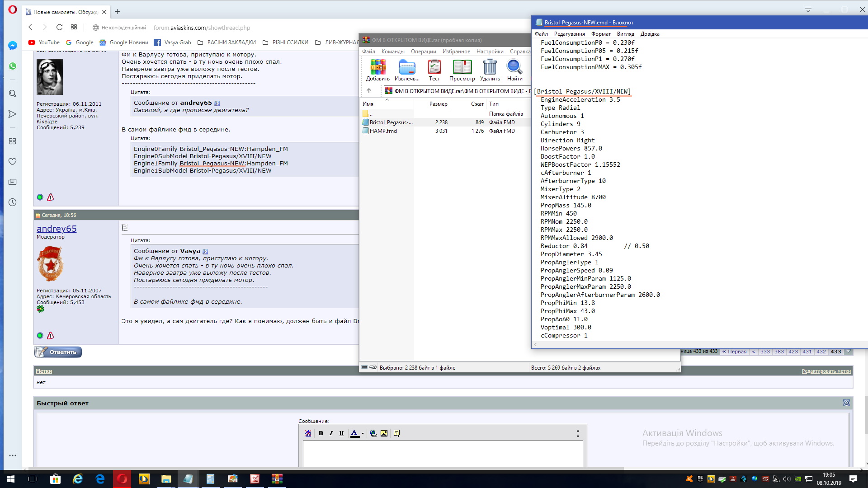Click the Ответить reply button
This screenshot has width=868, height=488.
58,352
